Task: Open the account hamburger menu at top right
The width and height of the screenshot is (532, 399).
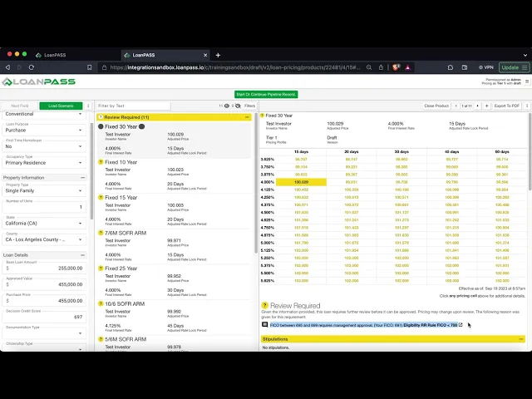Action: click(x=527, y=81)
